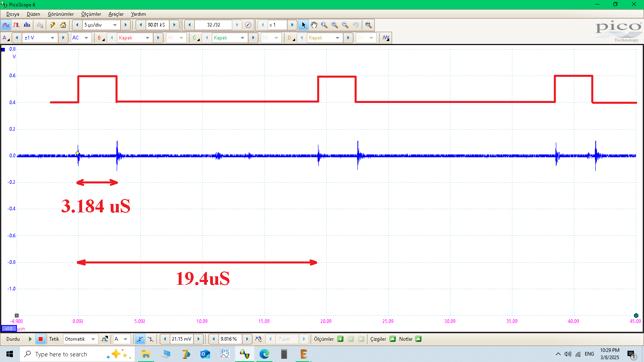Screen dimensions: 644x362
Task: Open Microsoft Edge from taskbar
Action: (x=264, y=354)
